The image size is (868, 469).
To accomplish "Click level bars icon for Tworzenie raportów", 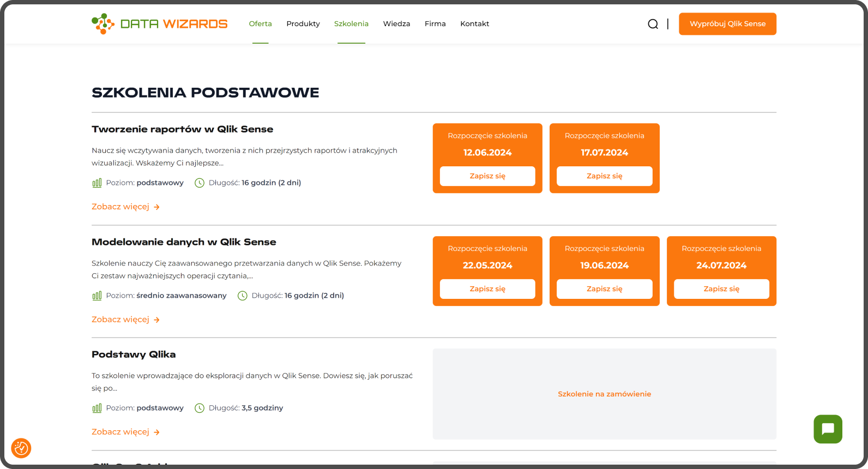I will click(x=97, y=183).
